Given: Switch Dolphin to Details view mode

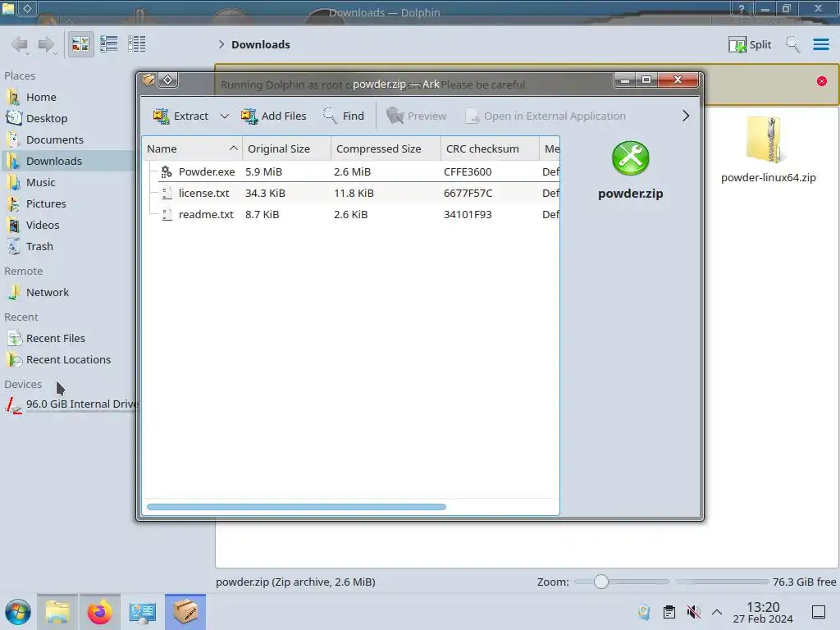Looking at the screenshot, I should (137, 44).
